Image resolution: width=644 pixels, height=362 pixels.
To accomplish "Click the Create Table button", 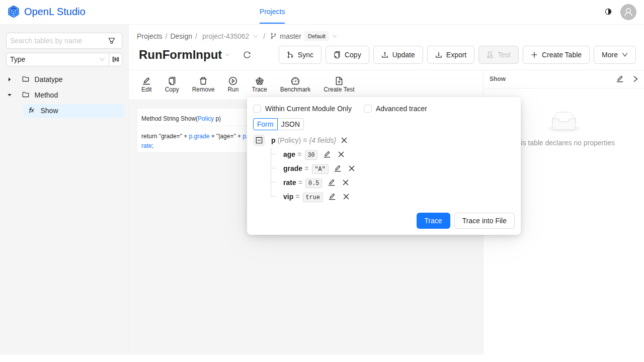I will (x=556, y=55).
